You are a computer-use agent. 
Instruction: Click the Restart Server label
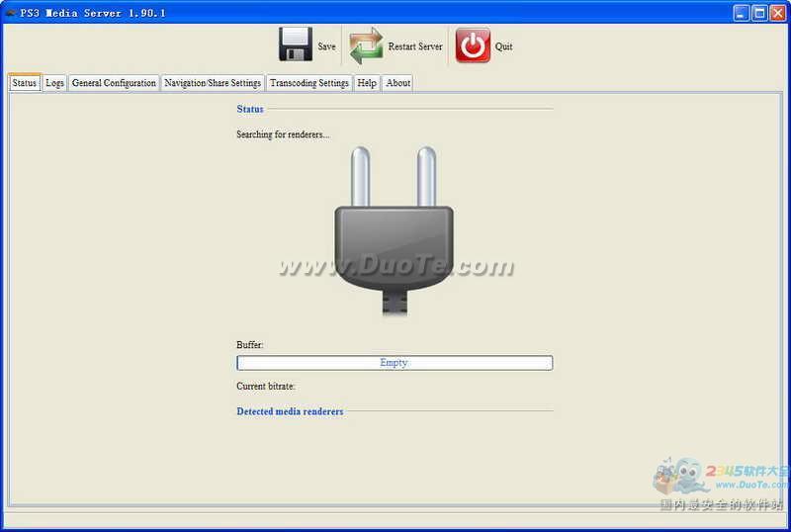click(x=415, y=46)
